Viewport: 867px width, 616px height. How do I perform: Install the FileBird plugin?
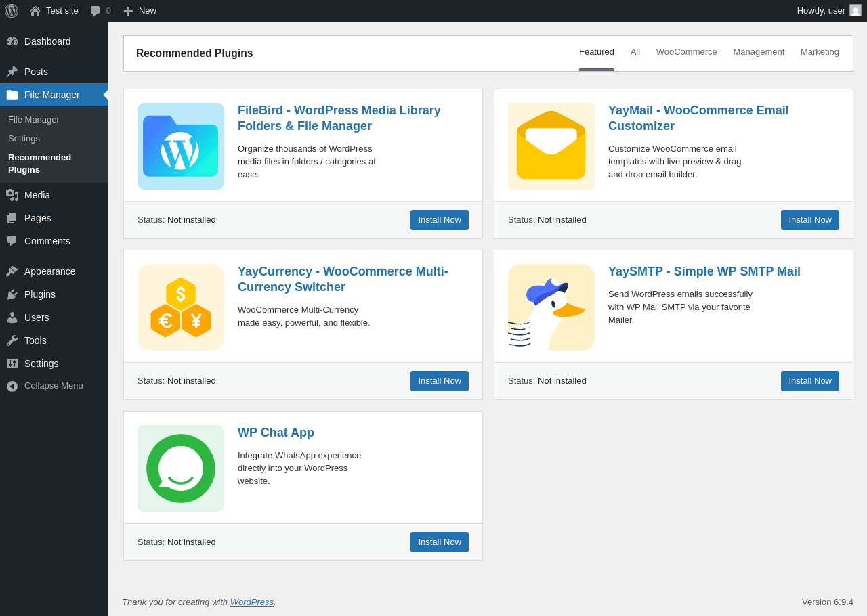click(x=440, y=220)
